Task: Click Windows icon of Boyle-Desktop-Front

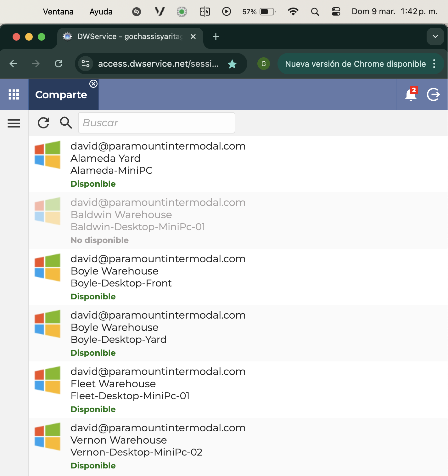Action: point(48,267)
